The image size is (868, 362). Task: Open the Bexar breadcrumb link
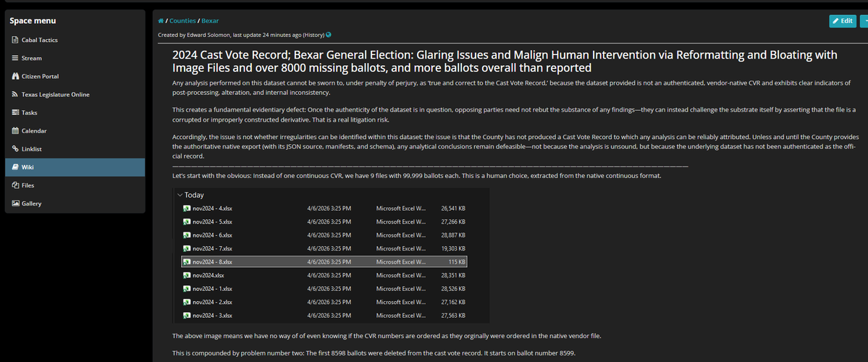[210, 21]
